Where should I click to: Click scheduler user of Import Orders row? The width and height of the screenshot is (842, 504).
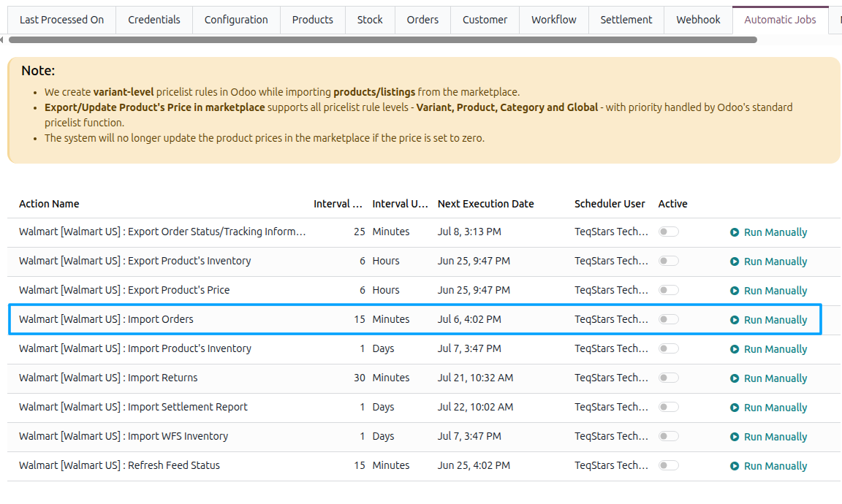point(611,319)
